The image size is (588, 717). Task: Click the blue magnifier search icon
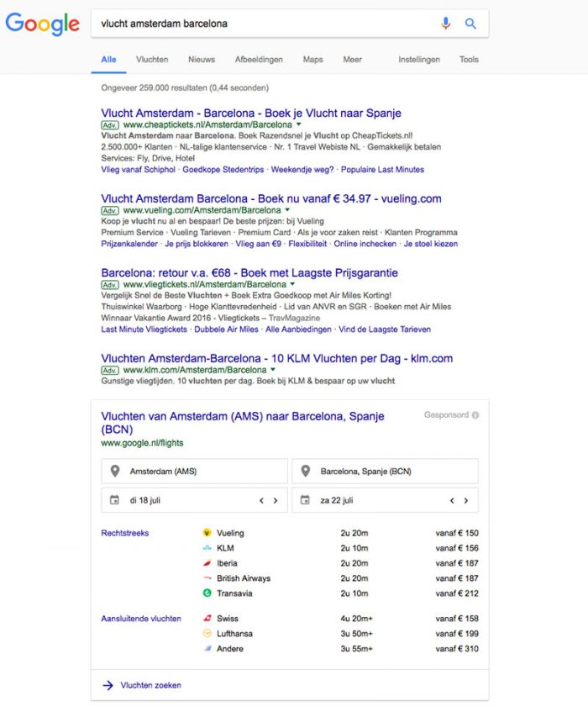click(470, 24)
